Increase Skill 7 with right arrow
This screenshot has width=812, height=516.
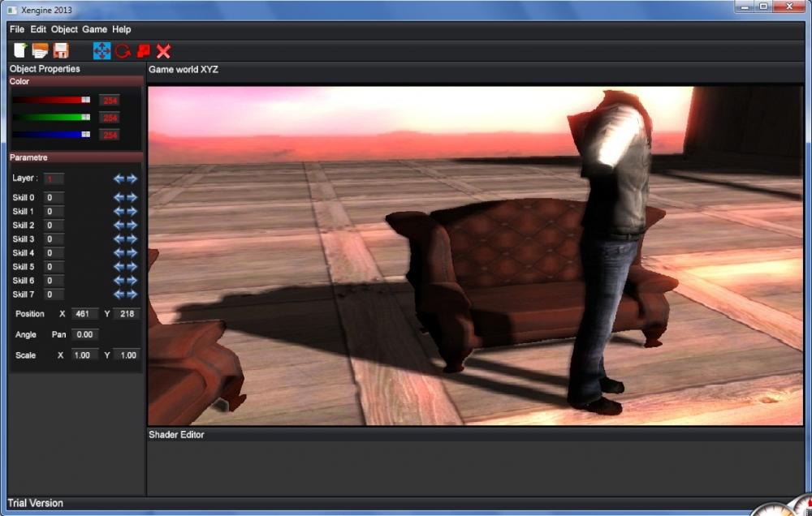[132, 295]
